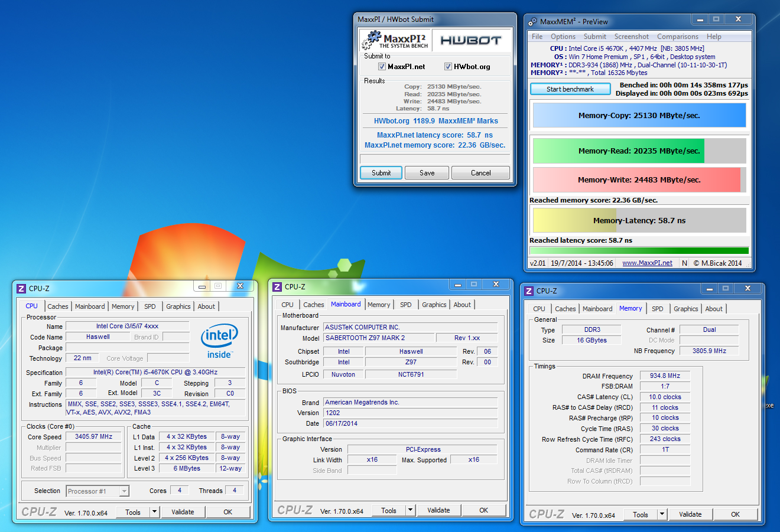Toggle the HWbot.org submit checkbox

click(448, 67)
